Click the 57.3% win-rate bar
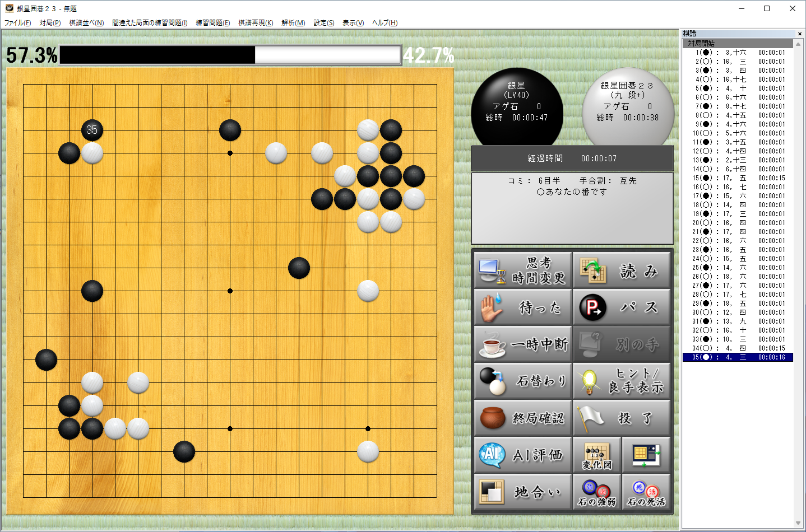Screen dimensions: 806x532 pos(157,55)
